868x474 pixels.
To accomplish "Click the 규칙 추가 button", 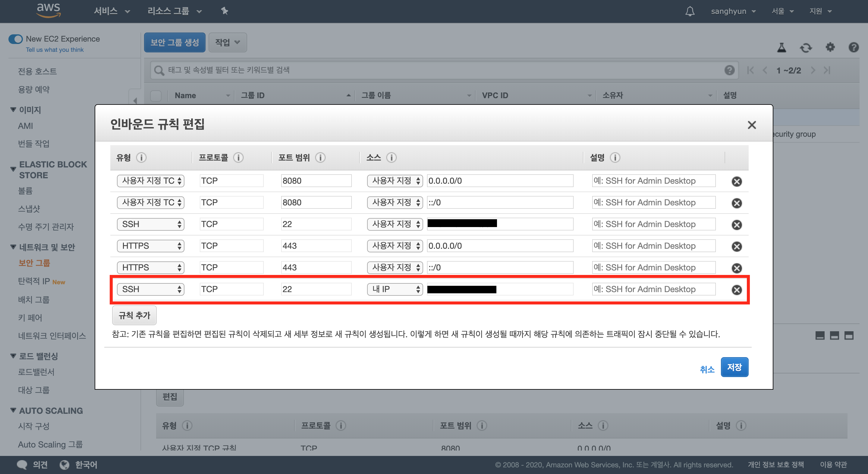I will (x=134, y=315).
